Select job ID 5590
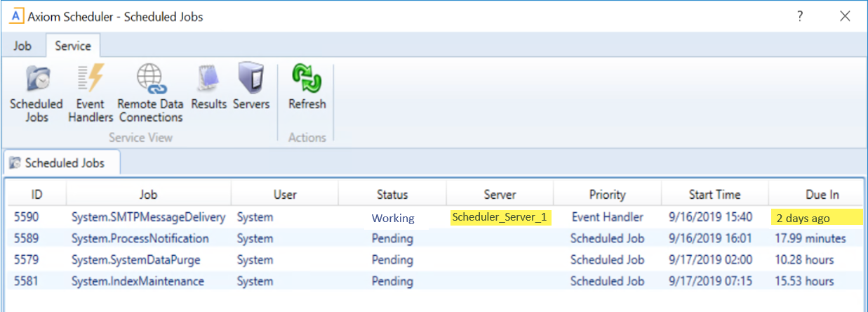Viewport: 868px width, 312px height. tap(26, 217)
